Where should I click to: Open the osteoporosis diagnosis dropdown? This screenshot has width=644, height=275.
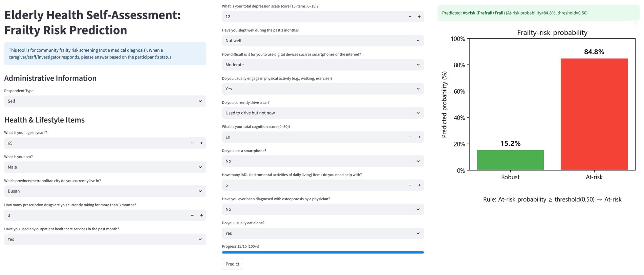coord(323,209)
